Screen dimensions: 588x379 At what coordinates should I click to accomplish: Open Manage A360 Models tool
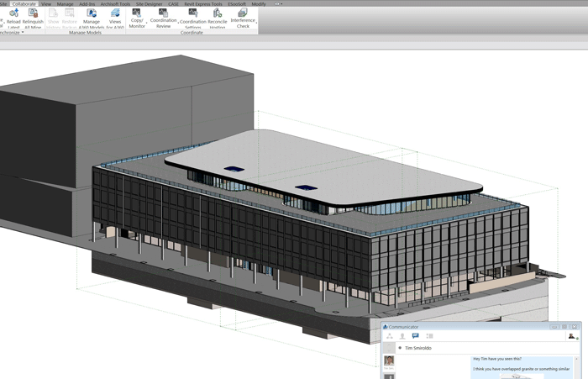click(92, 14)
